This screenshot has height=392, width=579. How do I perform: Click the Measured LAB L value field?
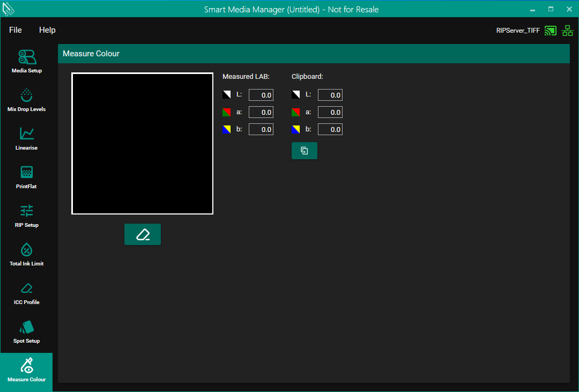tap(261, 95)
